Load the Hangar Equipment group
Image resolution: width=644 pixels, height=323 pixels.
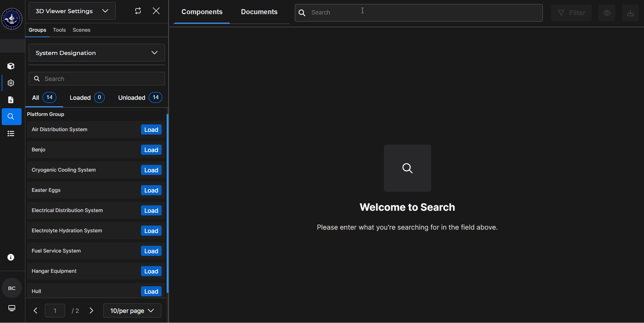[151, 271]
